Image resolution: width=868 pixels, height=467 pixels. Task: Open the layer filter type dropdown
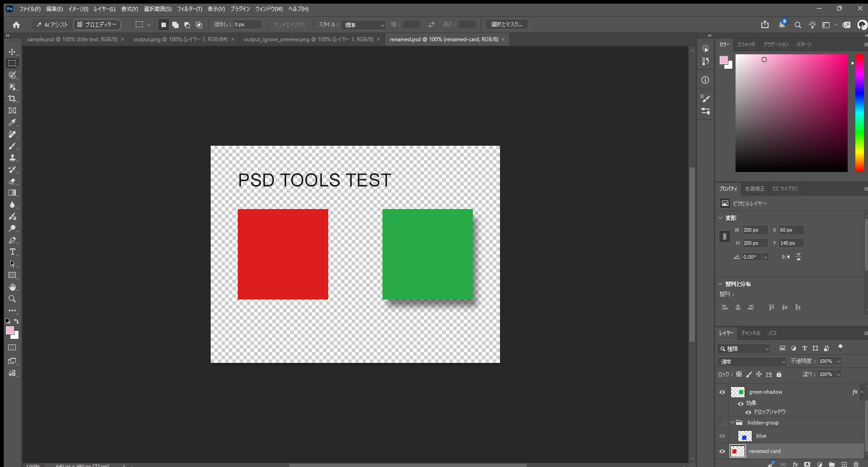click(744, 348)
